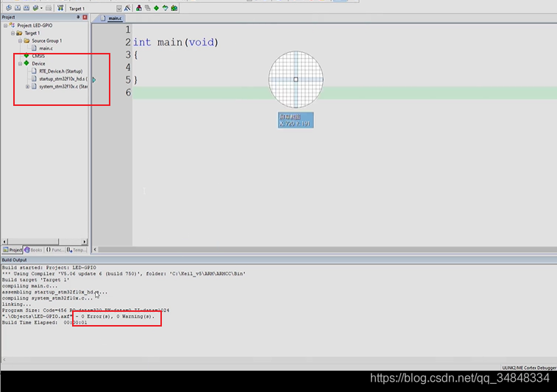557x392 pixels.
Task: Open main.c in the project tree
Action: [46, 49]
